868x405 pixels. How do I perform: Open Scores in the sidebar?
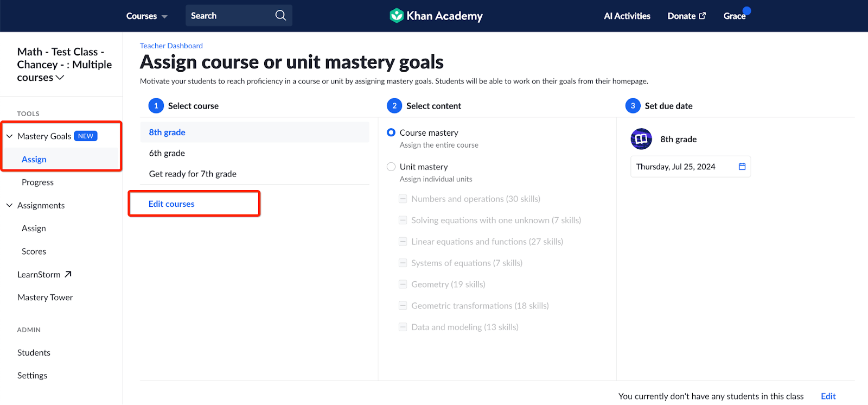click(x=34, y=251)
